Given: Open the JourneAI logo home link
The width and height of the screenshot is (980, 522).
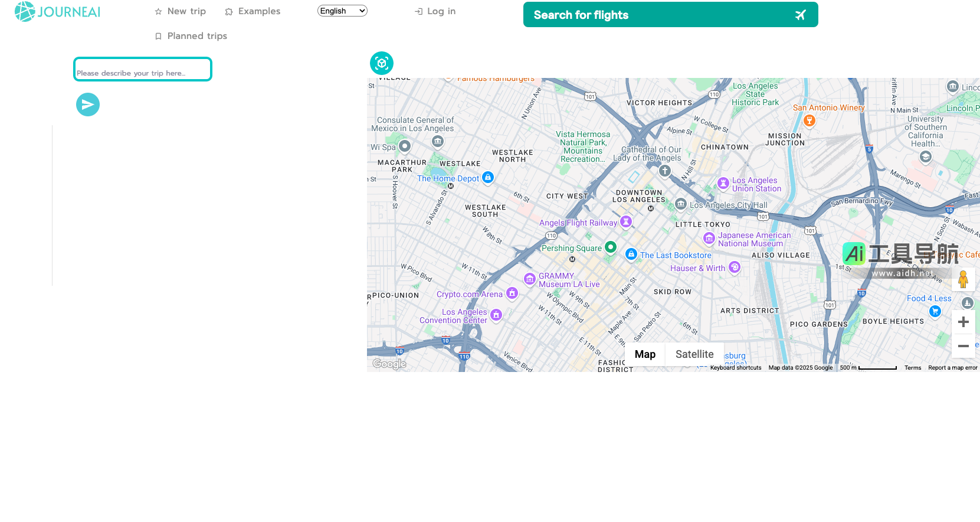Looking at the screenshot, I should coord(57,12).
